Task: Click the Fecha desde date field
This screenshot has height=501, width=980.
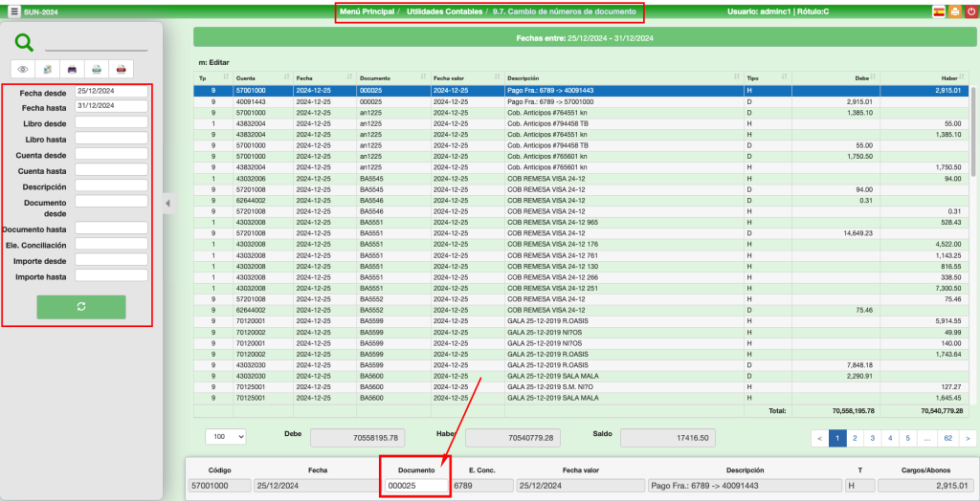Action: click(111, 91)
